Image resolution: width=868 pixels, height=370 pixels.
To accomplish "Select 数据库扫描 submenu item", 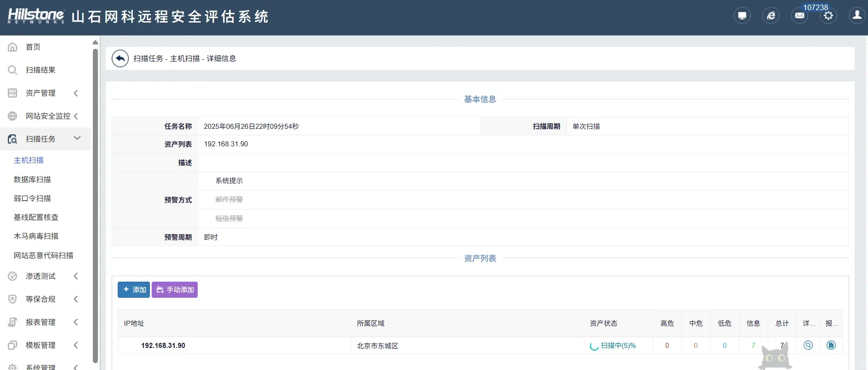I will coord(32,179).
